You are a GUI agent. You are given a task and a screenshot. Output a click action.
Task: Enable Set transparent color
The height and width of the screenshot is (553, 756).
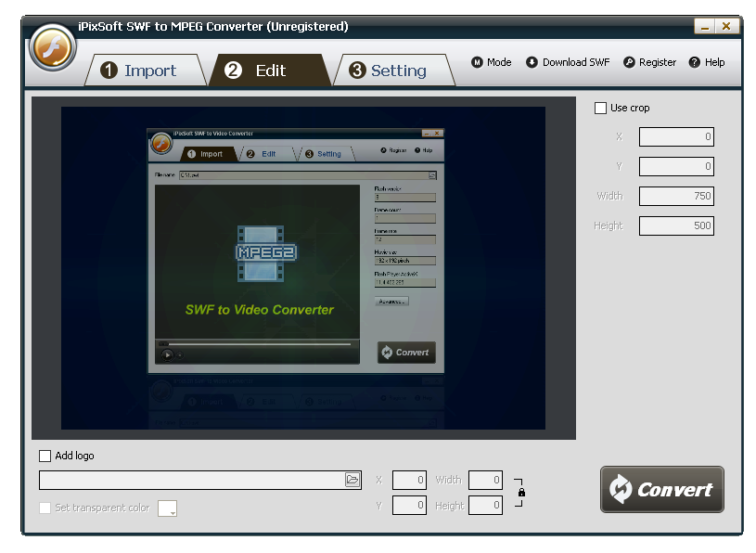tap(45, 508)
